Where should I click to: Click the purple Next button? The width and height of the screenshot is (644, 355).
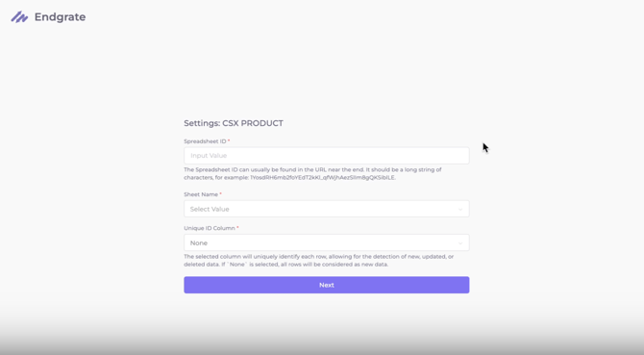pyautogui.click(x=327, y=285)
